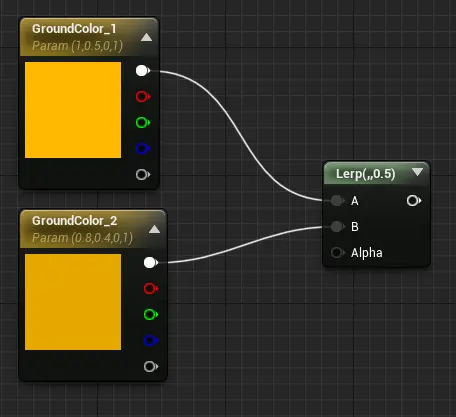Click the alpha channel pin of GroundColor_2
The height and width of the screenshot is (417, 456).
[151, 366]
